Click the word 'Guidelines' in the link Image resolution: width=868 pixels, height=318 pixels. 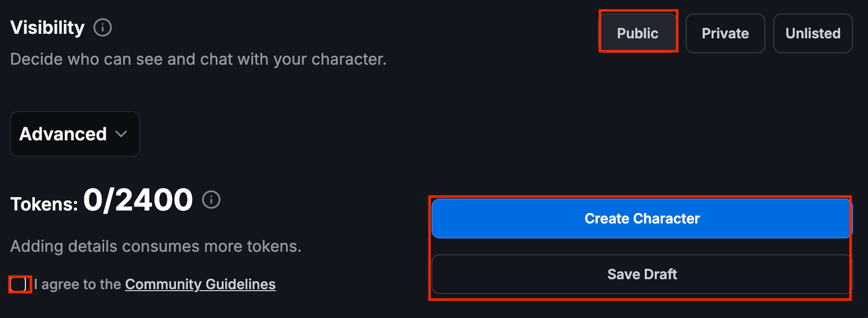[241, 284]
